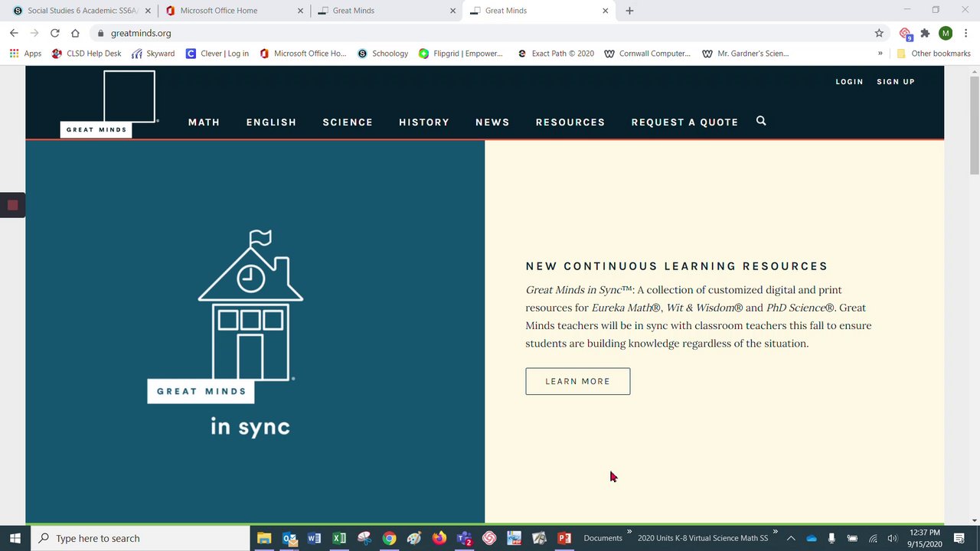Screen dimensions: 980x551
Task: Click the browser Forward arrow
Action: [34, 33]
